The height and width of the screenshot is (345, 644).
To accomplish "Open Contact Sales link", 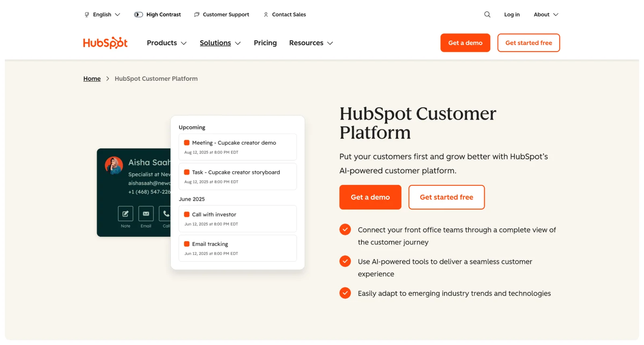I will (285, 14).
